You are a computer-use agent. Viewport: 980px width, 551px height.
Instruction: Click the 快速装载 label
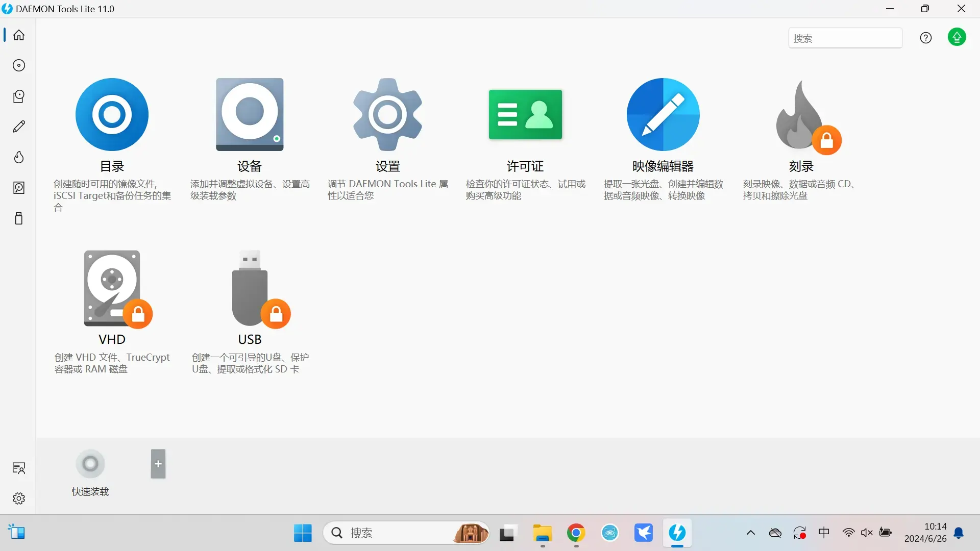point(90,492)
